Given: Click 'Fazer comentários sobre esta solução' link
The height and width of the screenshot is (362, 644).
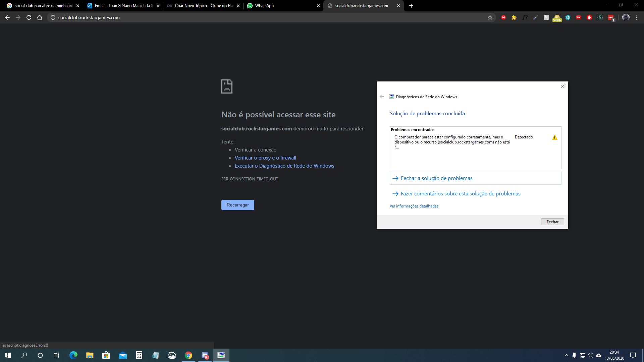Looking at the screenshot, I should click(x=457, y=194).
